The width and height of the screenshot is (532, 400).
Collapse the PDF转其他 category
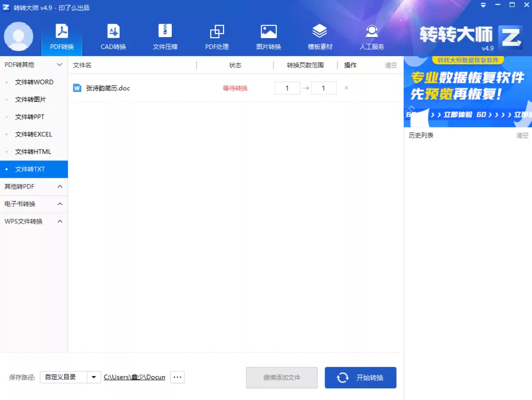point(60,64)
